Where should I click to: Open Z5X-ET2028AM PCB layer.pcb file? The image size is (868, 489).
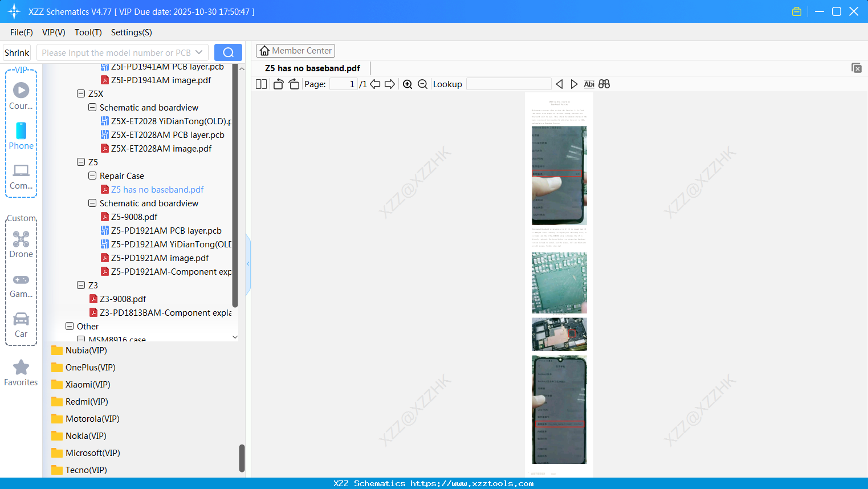168,135
